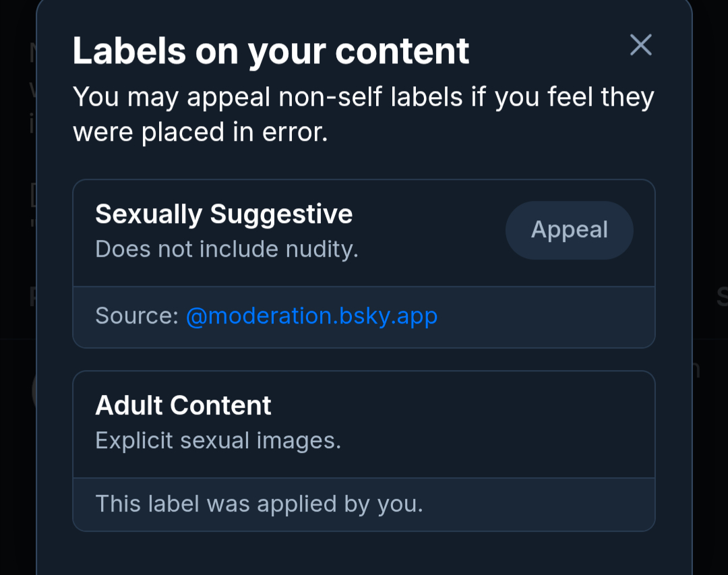The width and height of the screenshot is (728, 575).
Task: Click the "Labels on your content" dialog title
Action: (x=271, y=51)
